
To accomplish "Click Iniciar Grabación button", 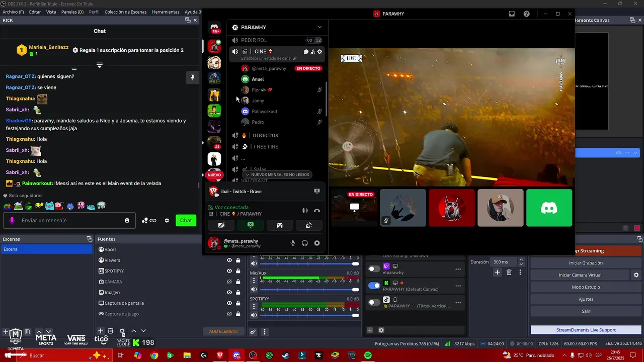I will [x=586, y=263].
